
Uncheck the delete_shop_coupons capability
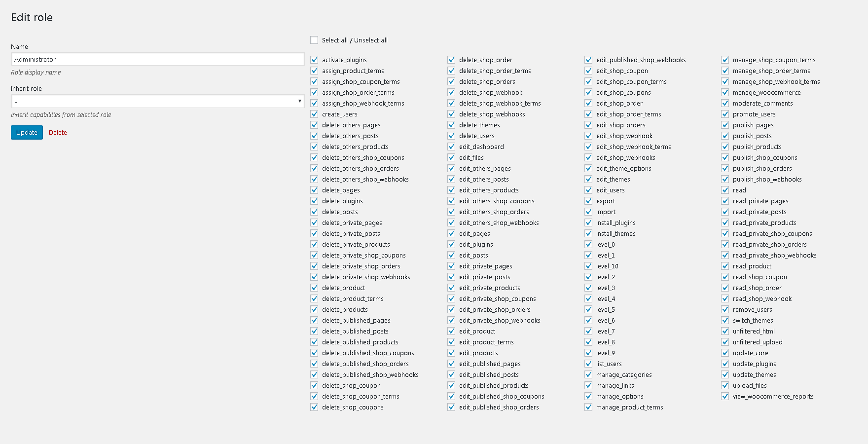coord(314,407)
